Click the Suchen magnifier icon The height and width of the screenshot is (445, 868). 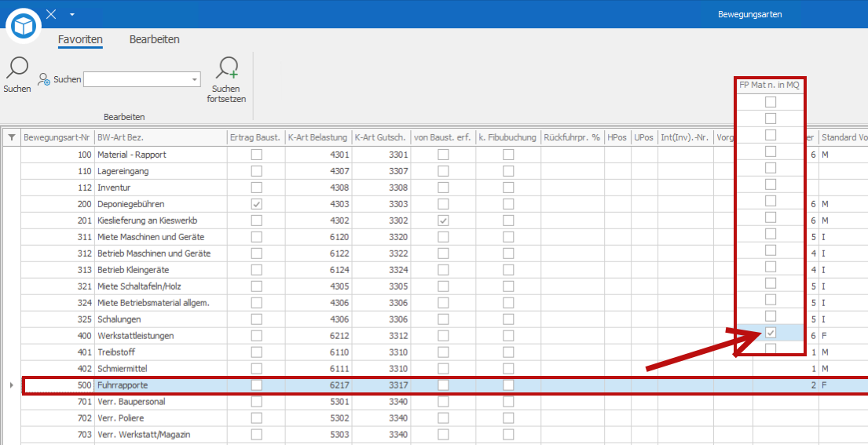coord(16,68)
